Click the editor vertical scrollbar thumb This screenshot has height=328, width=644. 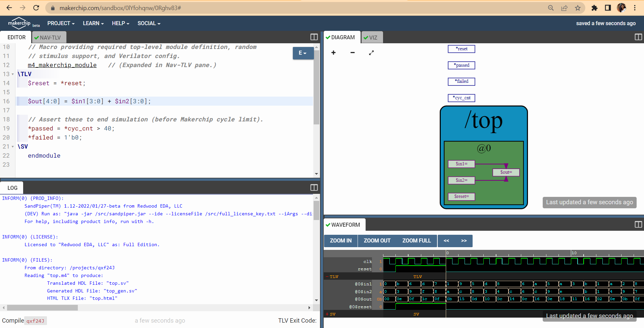click(316, 88)
